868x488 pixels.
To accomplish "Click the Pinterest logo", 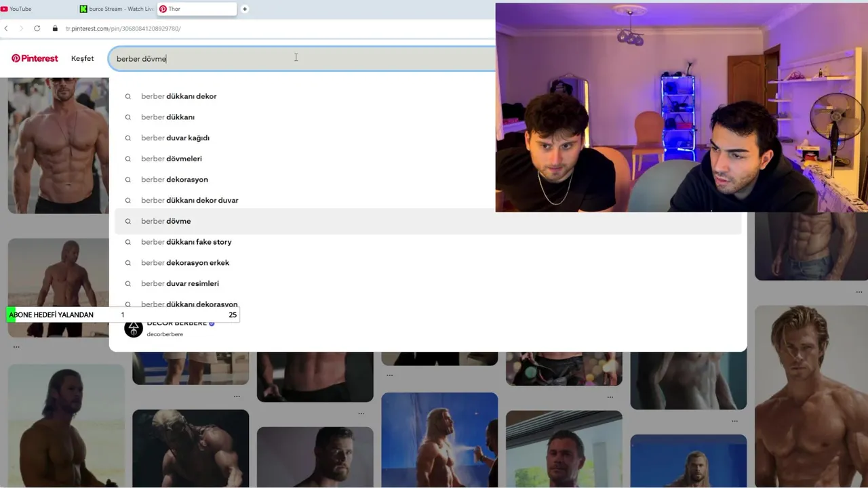I will point(35,58).
